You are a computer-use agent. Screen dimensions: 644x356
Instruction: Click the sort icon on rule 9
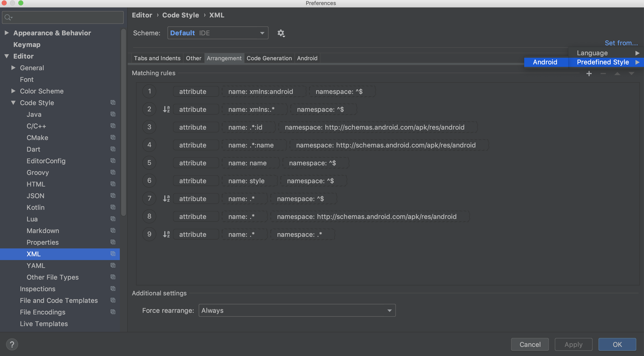[166, 234]
